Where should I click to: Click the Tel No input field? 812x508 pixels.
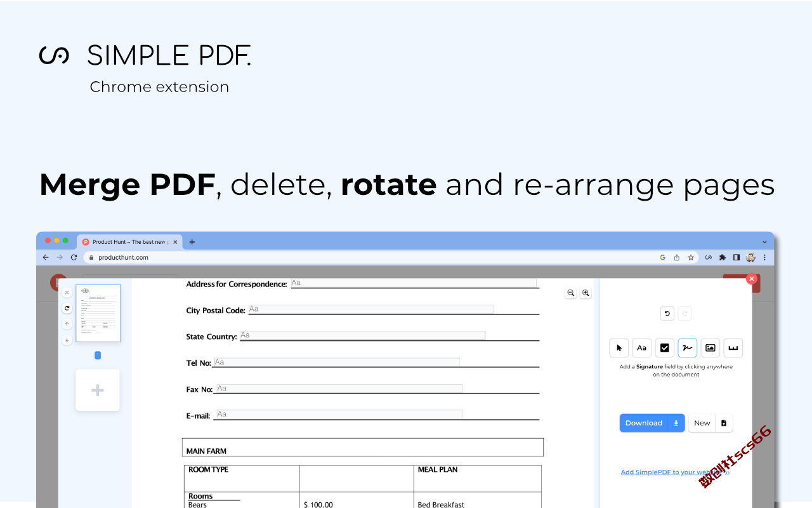tap(336, 362)
